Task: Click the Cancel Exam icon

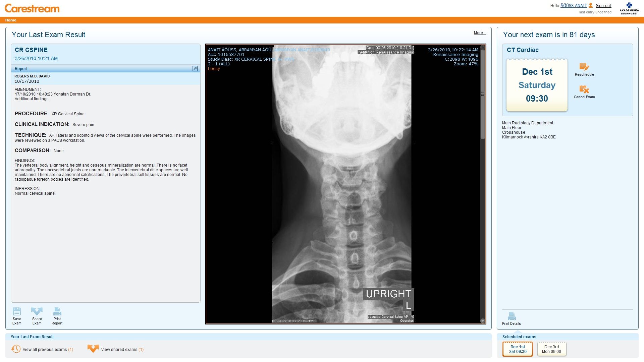Action: 584,89
